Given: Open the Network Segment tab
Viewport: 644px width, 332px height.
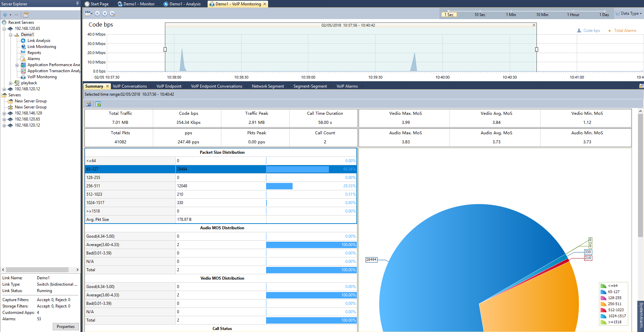Looking at the screenshot, I should [x=268, y=86].
